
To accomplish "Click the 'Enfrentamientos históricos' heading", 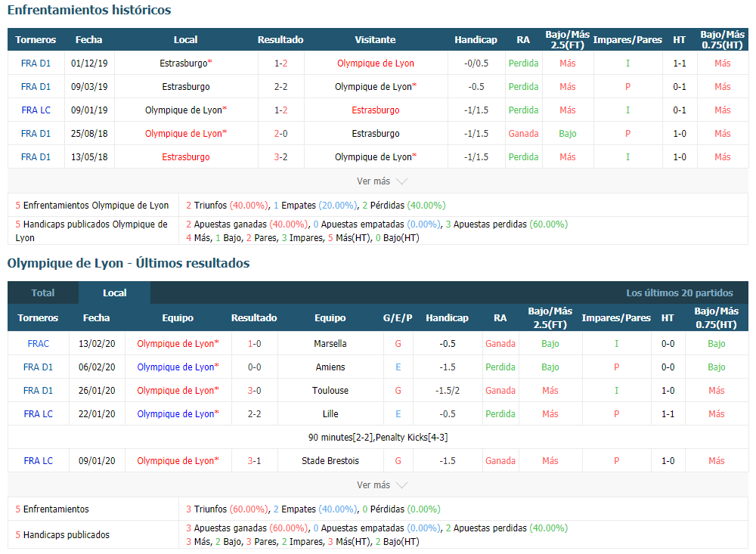I will click(x=89, y=10).
